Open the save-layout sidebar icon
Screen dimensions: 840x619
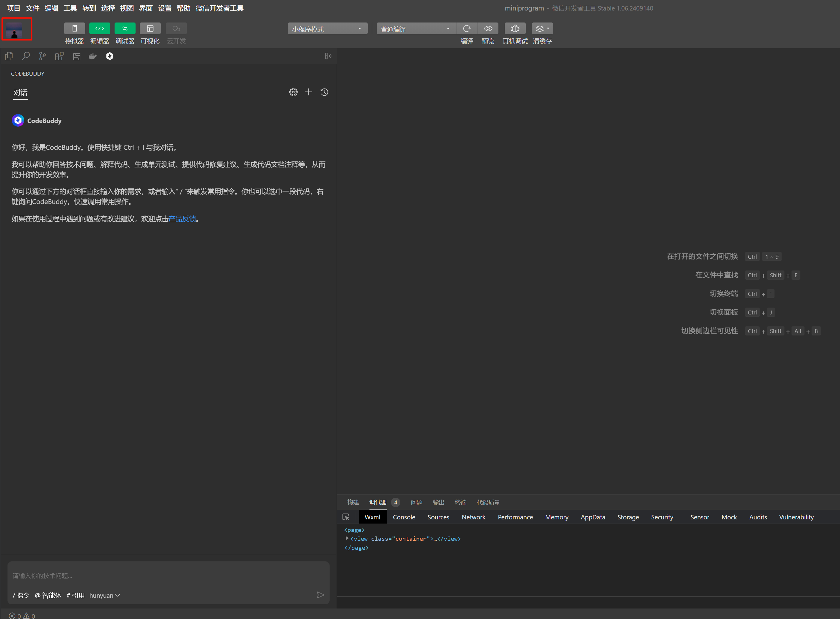coord(76,56)
